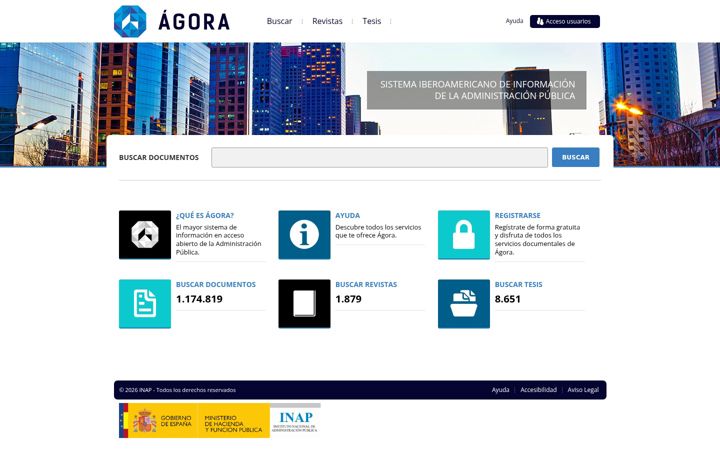Open the AYUDA heading link in cards

(348, 215)
